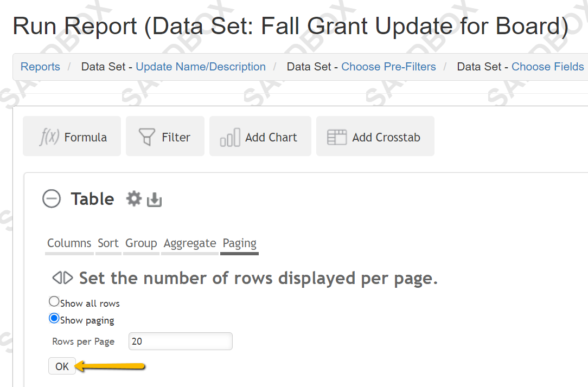588x387 pixels.
Task: Open Choose Pre-Filters breadcrumb link
Action: (388, 67)
